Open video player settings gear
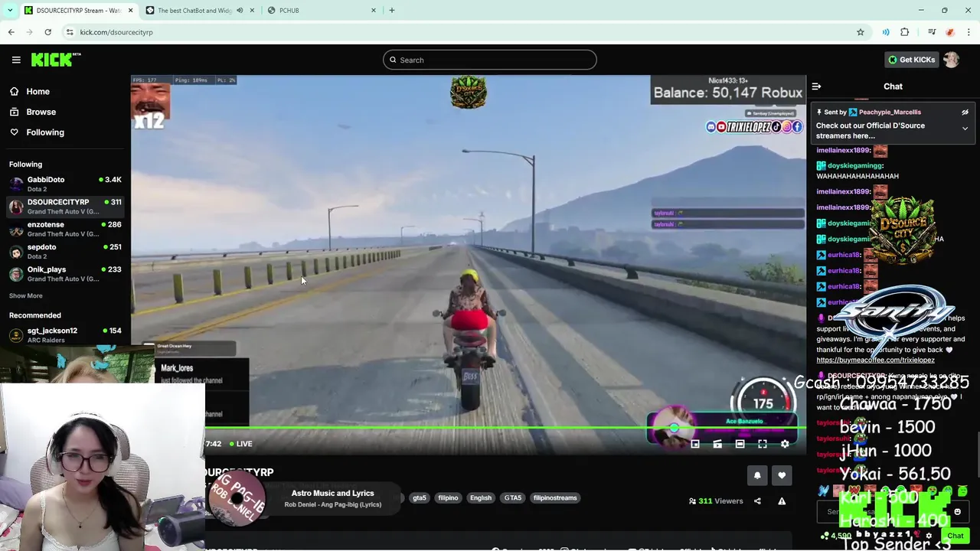 tap(785, 444)
